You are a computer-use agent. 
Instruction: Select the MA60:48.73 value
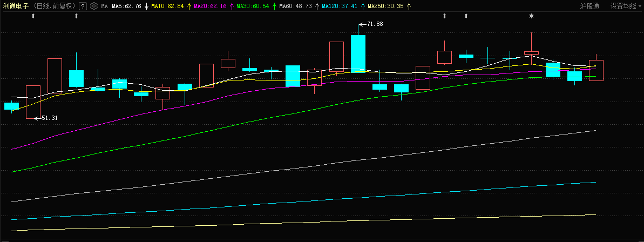click(295, 6)
